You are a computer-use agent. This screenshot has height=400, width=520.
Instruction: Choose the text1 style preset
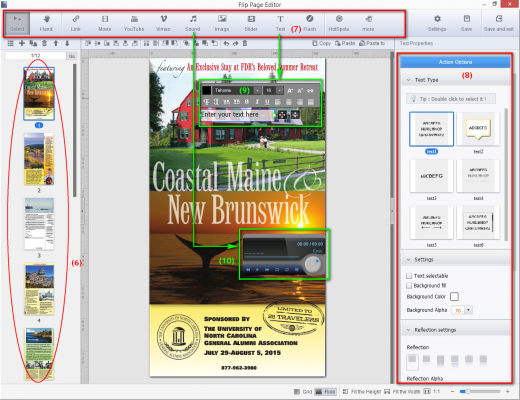[431, 129]
